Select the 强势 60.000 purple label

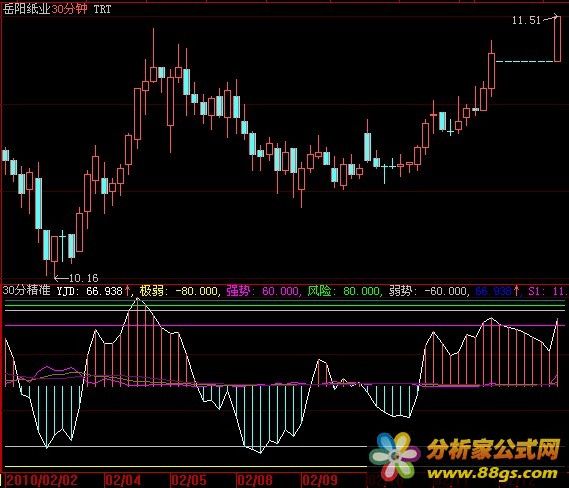tap(262, 291)
